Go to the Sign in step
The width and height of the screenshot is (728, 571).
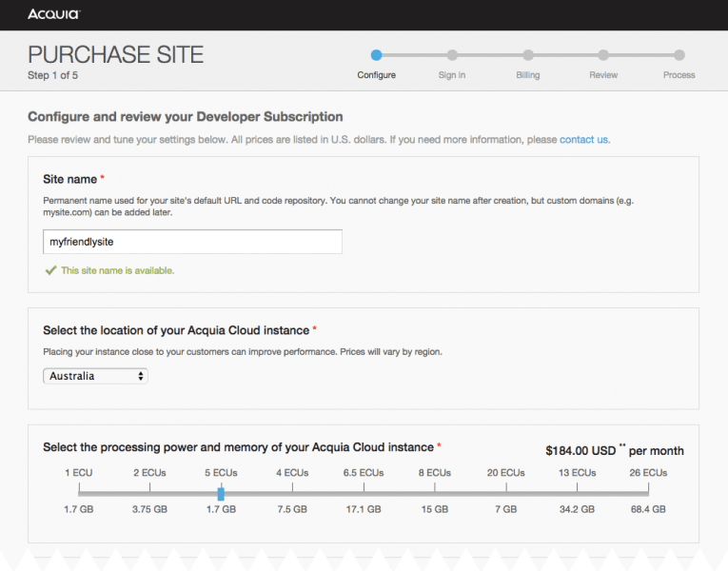coord(452,55)
